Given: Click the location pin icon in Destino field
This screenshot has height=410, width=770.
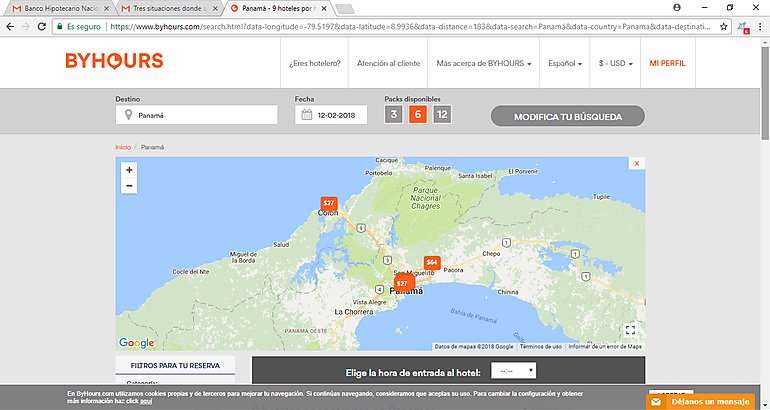Looking at the screenshot, I should (x=128, y=115).
